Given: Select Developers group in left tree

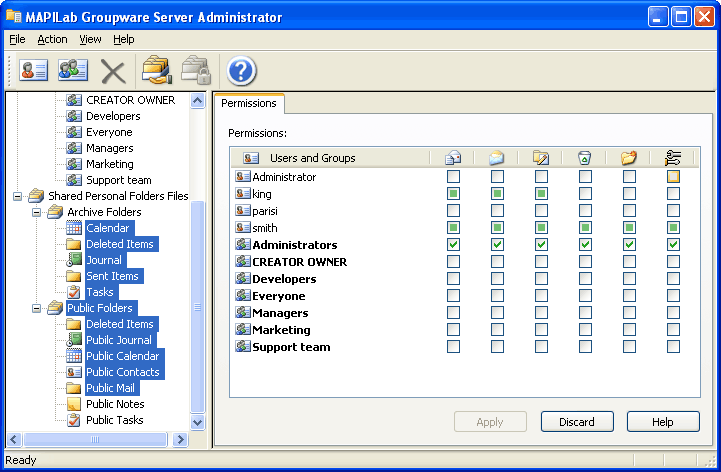Looking at the screenshot, I should pos(113,116).
